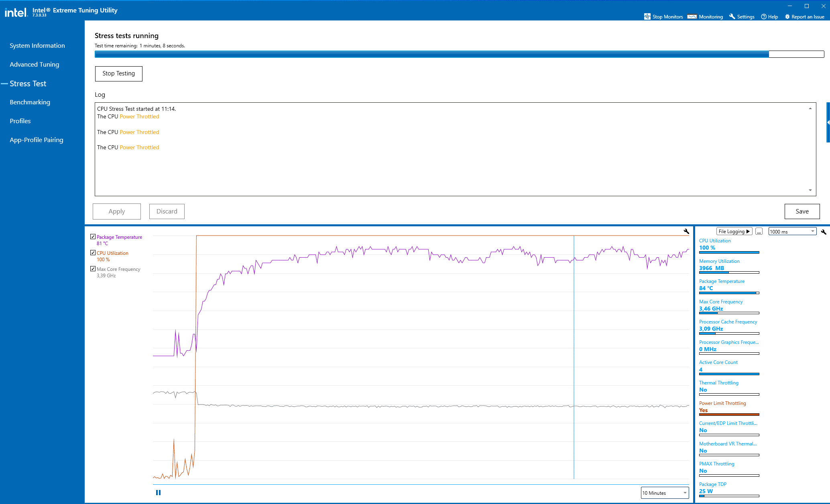Screen dimensions: 830x504
Task: Click Power Limit Throttling Yes value
Action: point(703,410)
